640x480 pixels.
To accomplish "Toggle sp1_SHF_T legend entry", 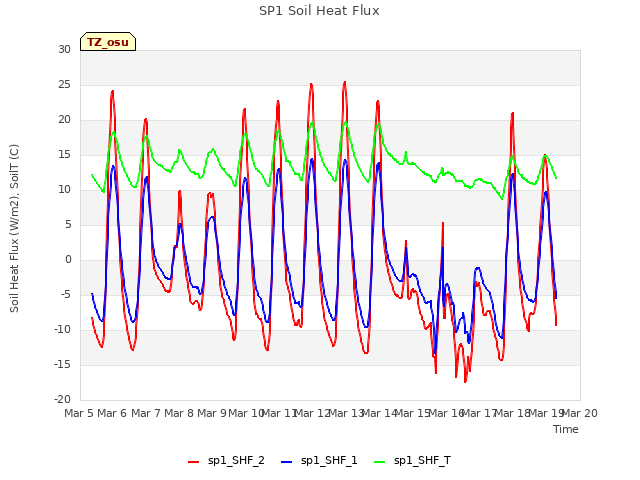I will pos(412,461).
